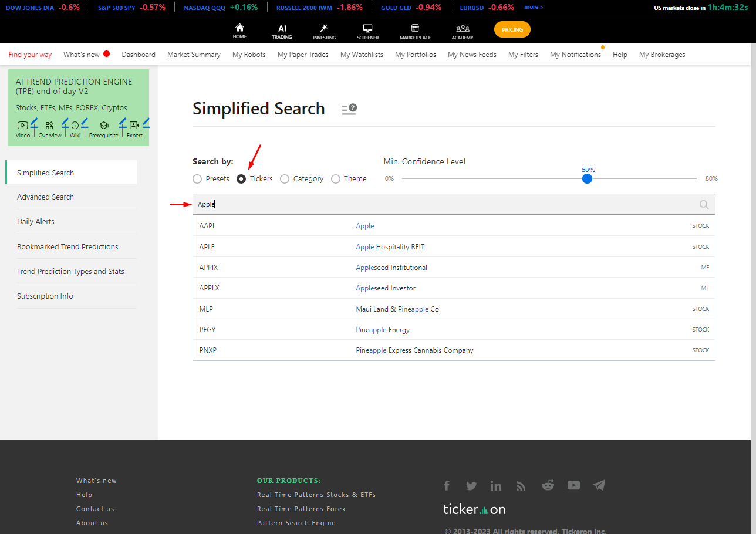Open Simplified Search in the sidebar
Viewport: 756px width, 534px height.
[71, 173]
